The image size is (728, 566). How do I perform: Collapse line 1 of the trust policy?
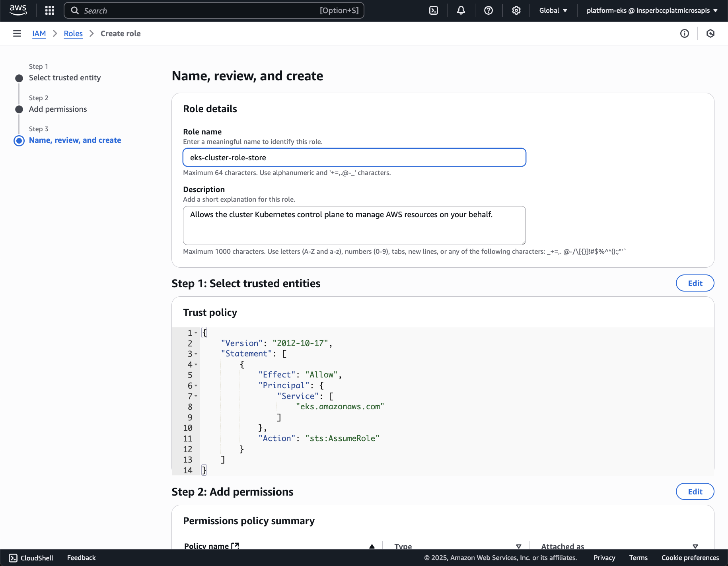click(196, 333)
